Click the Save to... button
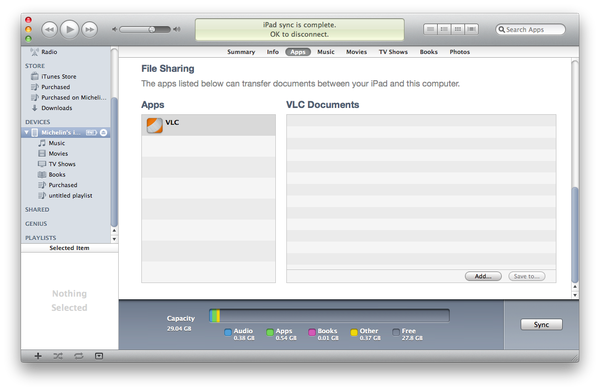The width and height of the screenshot is (600, 391). point(527,276)
